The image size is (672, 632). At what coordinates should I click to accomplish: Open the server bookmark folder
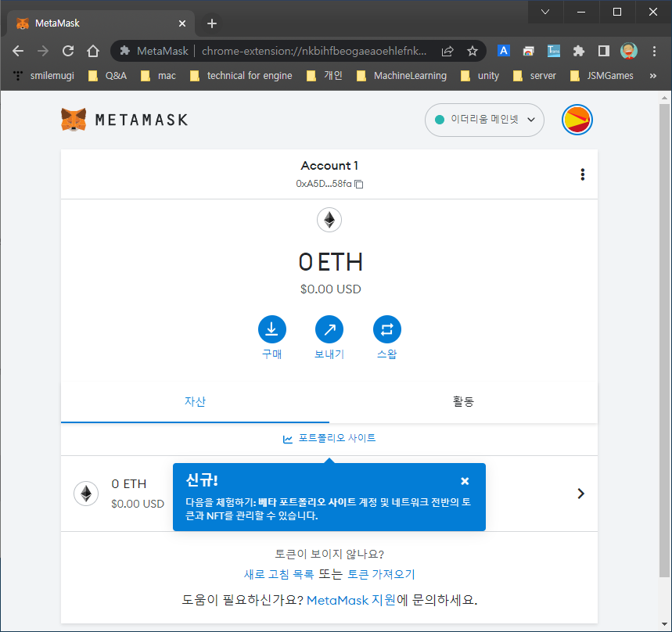tap(534, 76)
